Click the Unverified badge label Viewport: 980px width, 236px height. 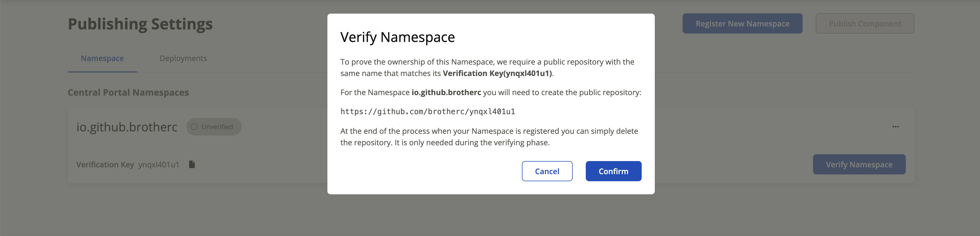pos(217,127)
